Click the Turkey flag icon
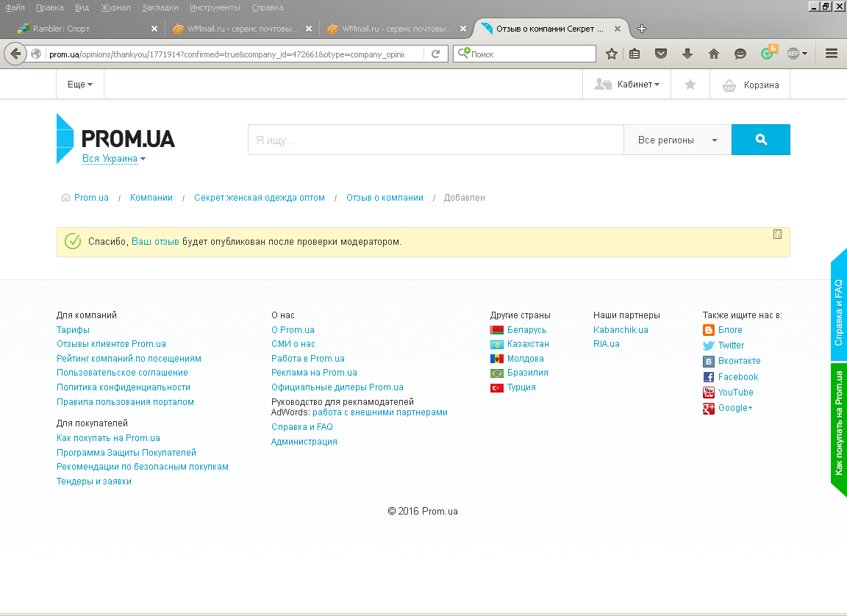 [496, 387]
